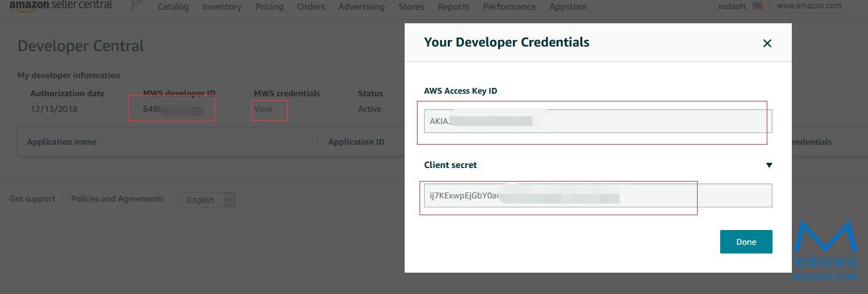Click the Developer Central heading
This screenshot has width=868, height=294.
coord(81,46)
